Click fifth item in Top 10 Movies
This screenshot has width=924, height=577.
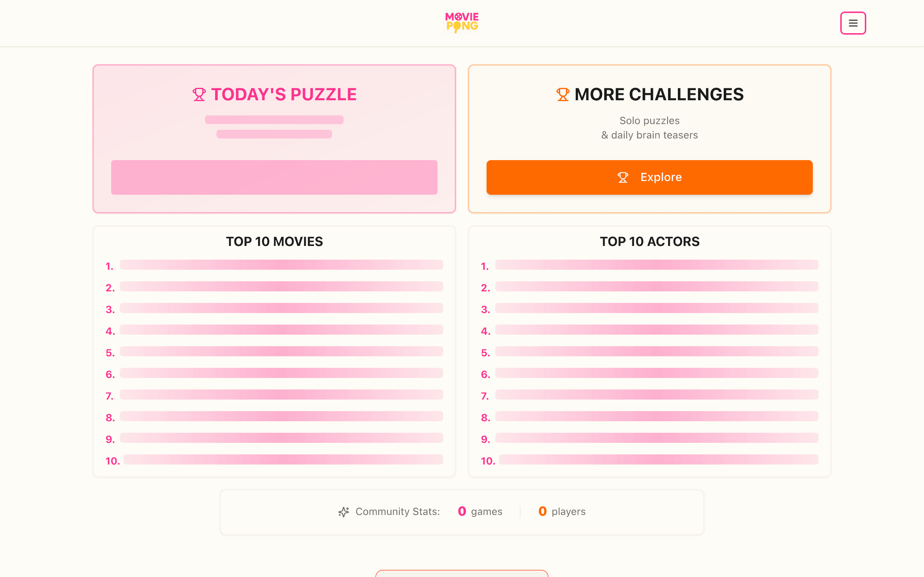(274, 352)
